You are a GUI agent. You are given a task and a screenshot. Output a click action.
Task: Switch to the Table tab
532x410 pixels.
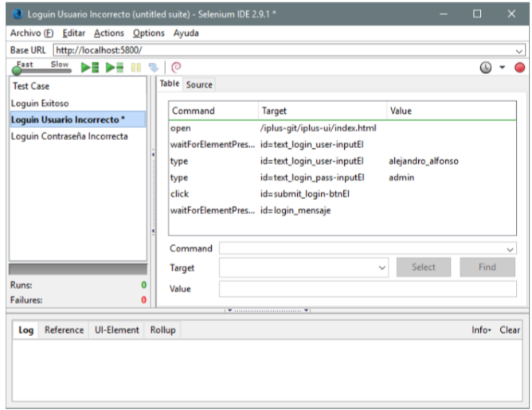pos(170,84)
